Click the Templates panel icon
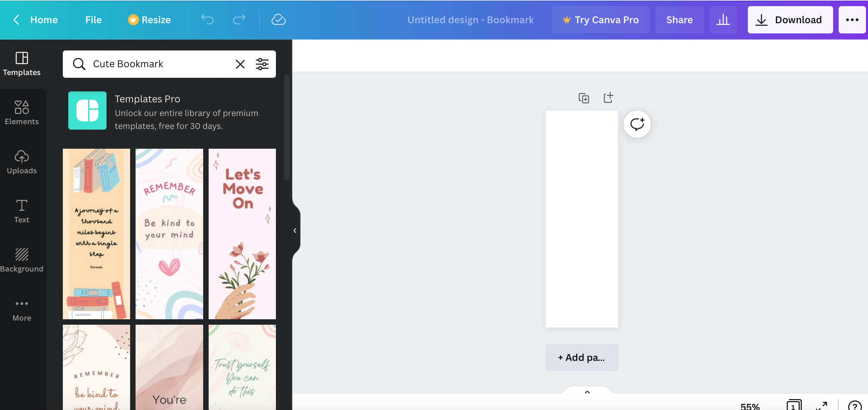Screen dimensions: 868x410 coord(22,62)
